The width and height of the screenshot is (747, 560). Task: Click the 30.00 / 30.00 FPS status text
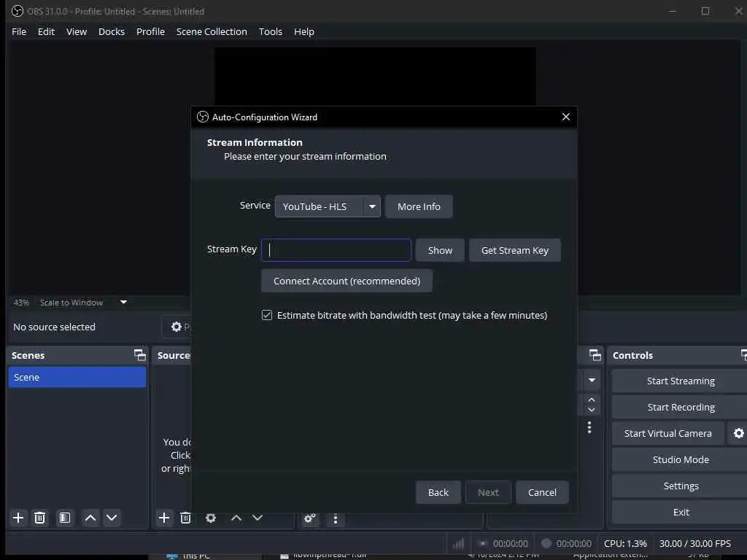click(x=694, y=543)
